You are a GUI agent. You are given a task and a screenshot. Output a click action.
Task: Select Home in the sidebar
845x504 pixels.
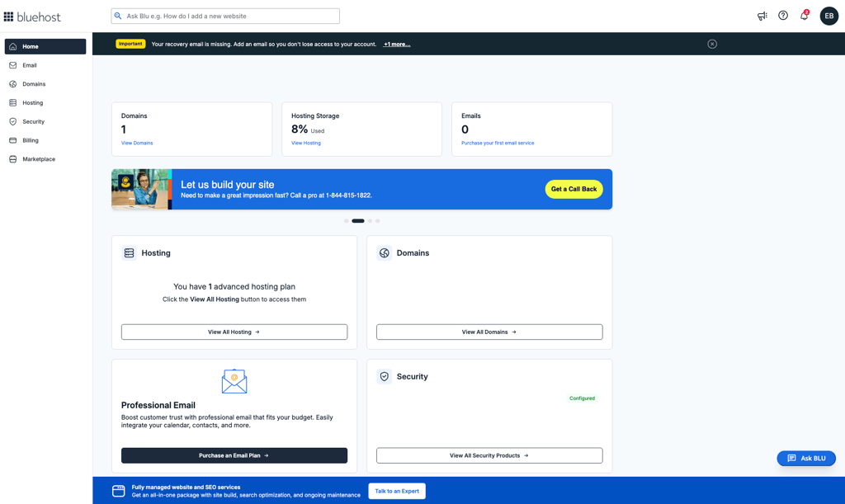(45, 46)
